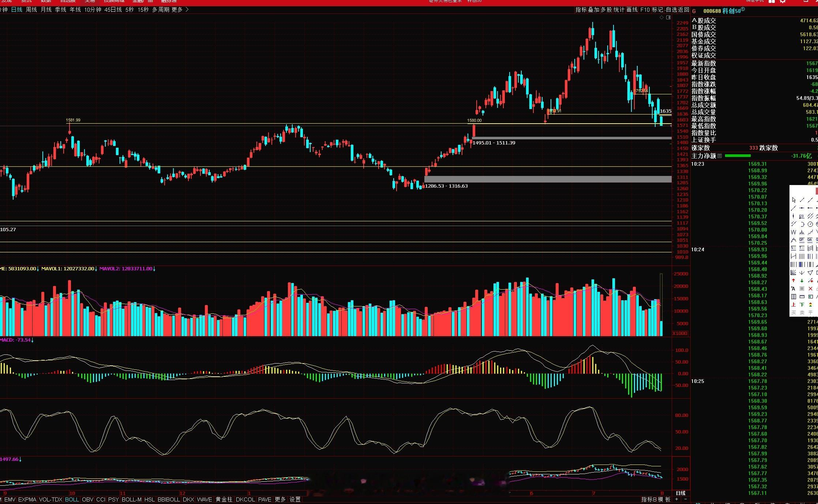Select the text annotation A tool
The height and width of the screenshot is (504, 818).
[x=793, y=289]
